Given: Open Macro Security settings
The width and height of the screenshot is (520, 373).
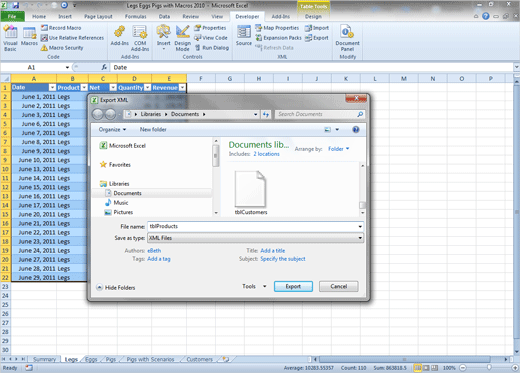Looking at the screenshot, I should (62, 48).
